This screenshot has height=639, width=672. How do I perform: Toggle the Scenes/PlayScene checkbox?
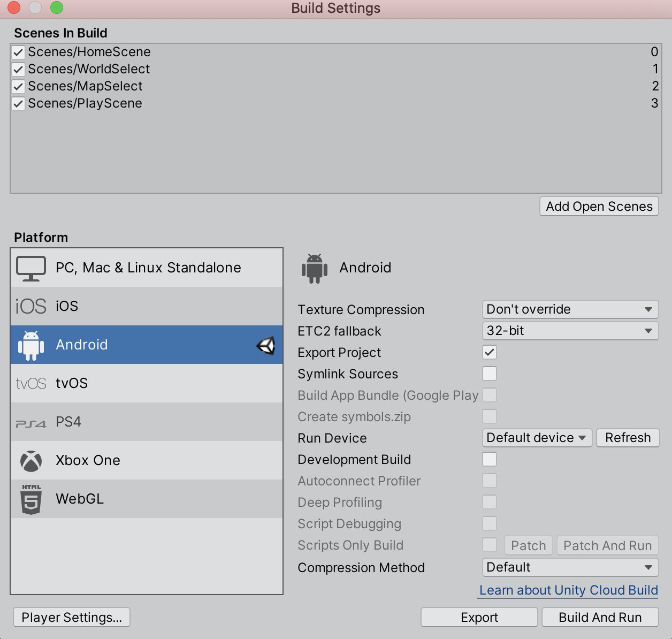[18, 104]
